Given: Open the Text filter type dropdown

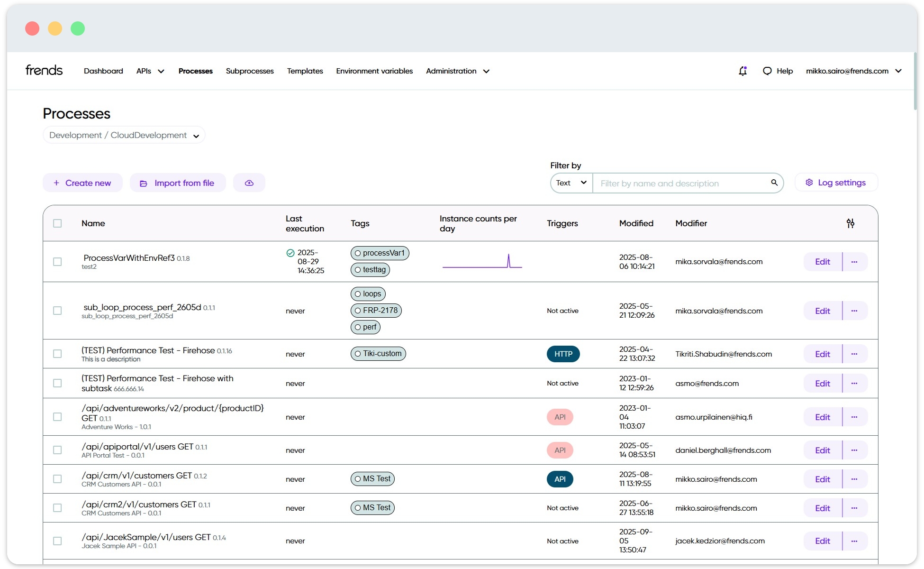Looking at the screenshot, I should pyautogui.click(x=571, y=183).
